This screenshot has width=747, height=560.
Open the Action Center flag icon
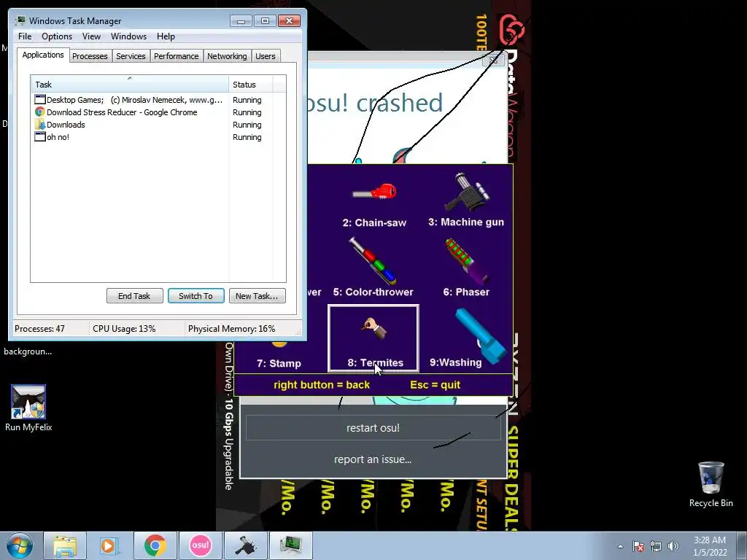638,546
